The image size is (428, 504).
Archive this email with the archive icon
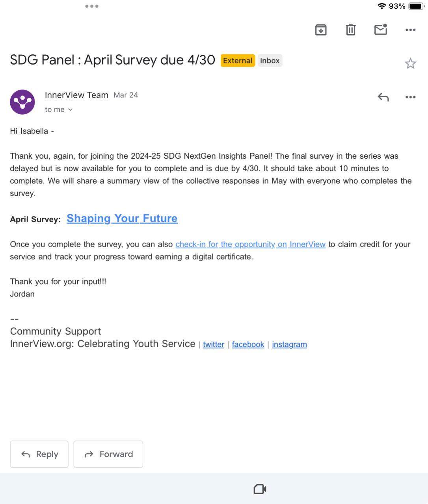pyautogui.click(x=321, y=30)
